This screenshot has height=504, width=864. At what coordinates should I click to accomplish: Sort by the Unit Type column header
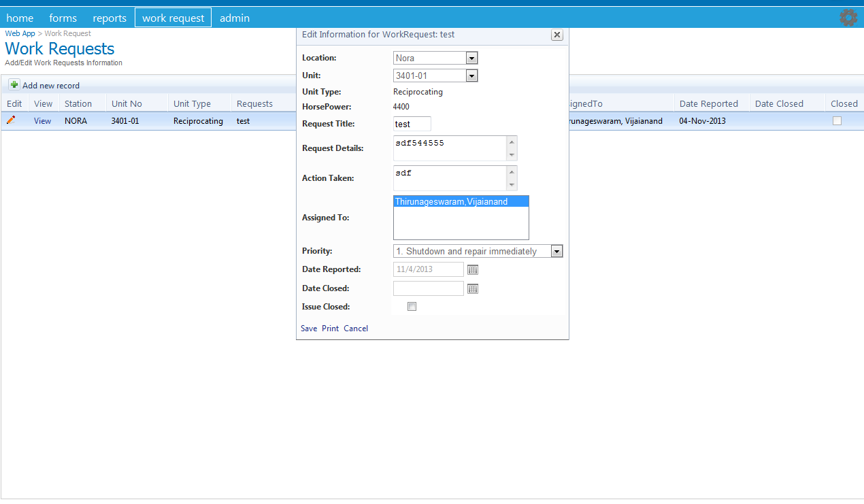tap(192, 103)
